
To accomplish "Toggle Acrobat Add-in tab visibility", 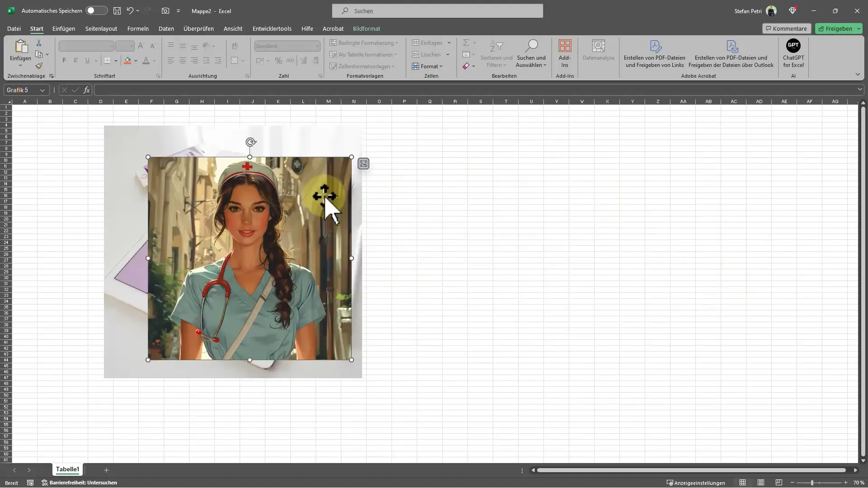I will pyautogui.click(x=333, y=28).
